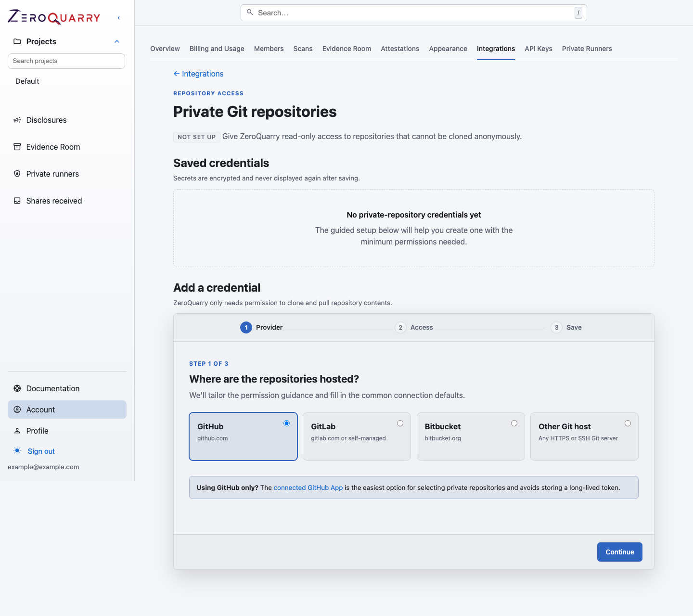Go back via the Integrations link
The width and height of the screenshot is (693, 616).
click(198, 74)
